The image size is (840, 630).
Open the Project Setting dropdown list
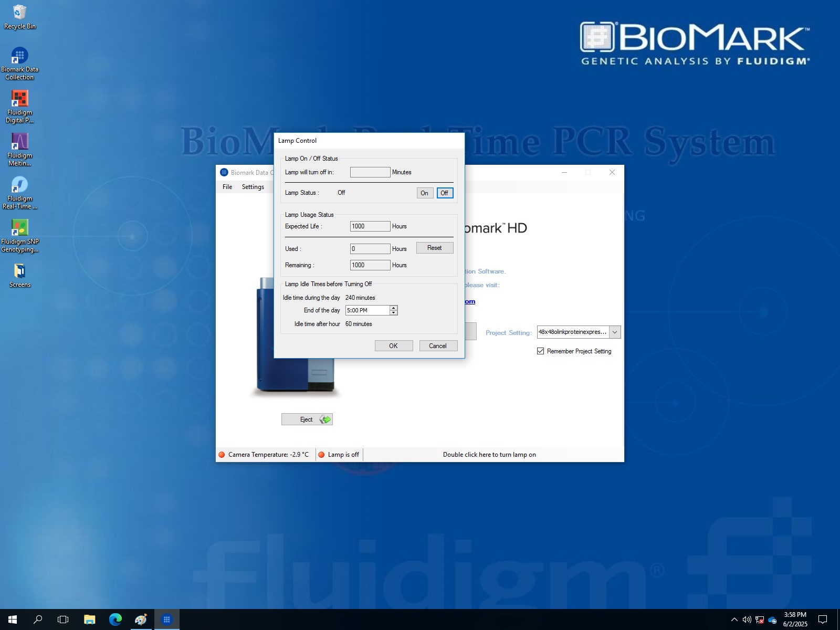coord(615,332)
